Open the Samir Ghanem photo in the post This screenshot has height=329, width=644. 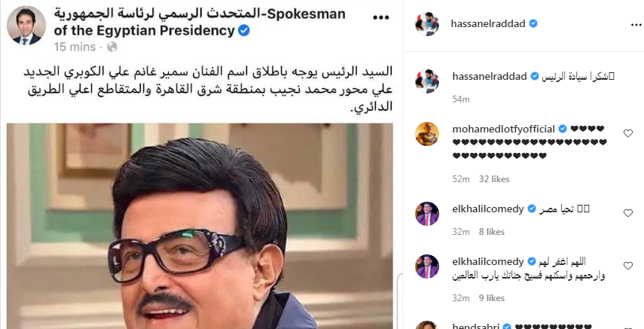(x=200, y=226)
